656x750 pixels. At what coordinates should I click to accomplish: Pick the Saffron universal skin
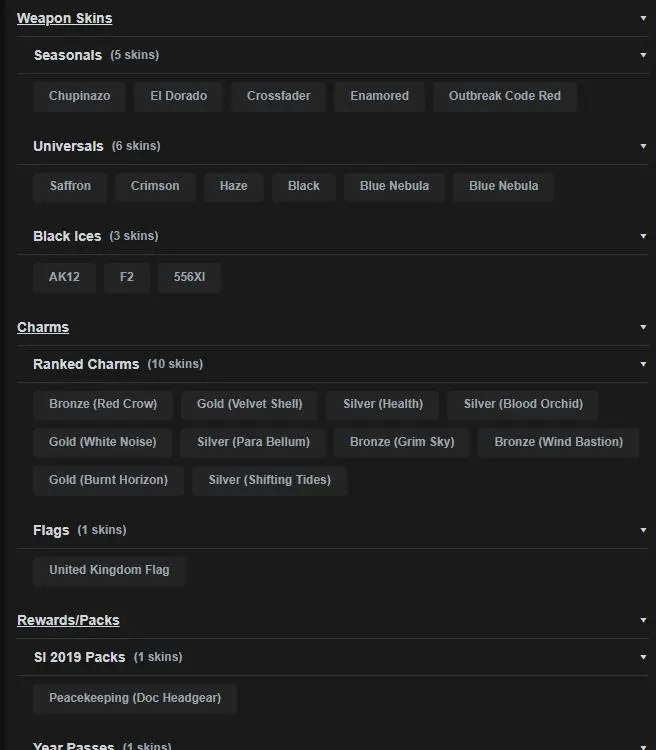(x=70, y=186)
